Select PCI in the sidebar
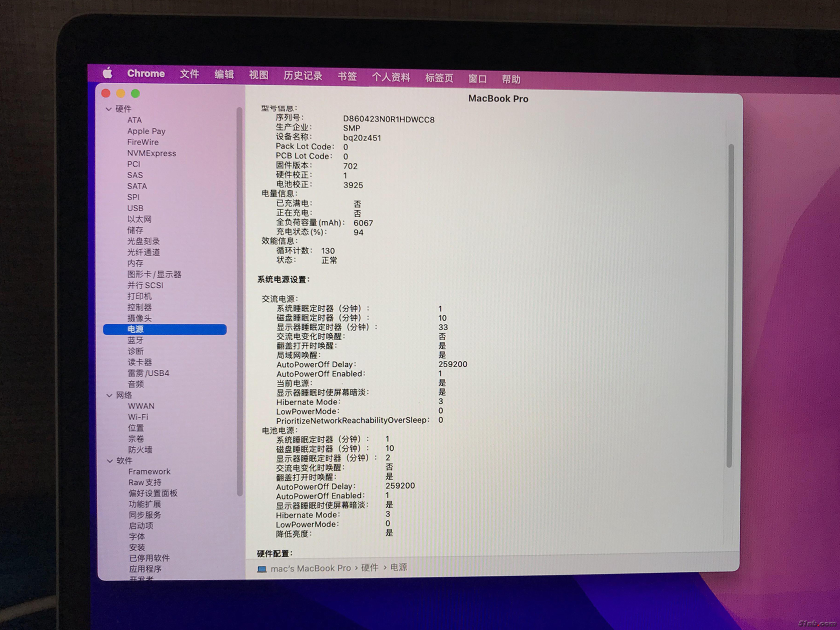Viewport: 840px width, 630px height. (133, 164)
